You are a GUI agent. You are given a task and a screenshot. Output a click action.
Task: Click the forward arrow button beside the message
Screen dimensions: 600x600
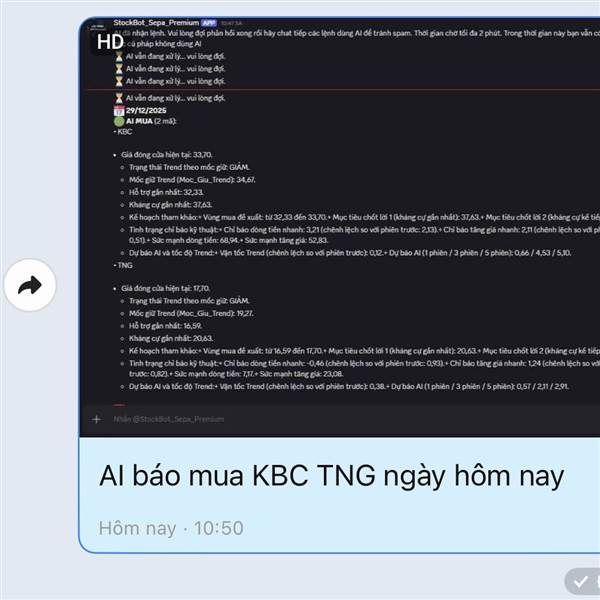click(30, 285)
